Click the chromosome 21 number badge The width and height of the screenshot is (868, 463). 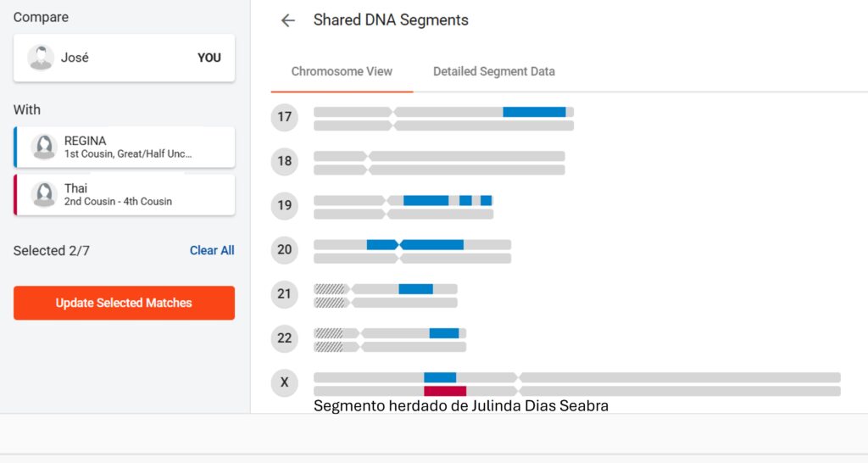[285, 294]
